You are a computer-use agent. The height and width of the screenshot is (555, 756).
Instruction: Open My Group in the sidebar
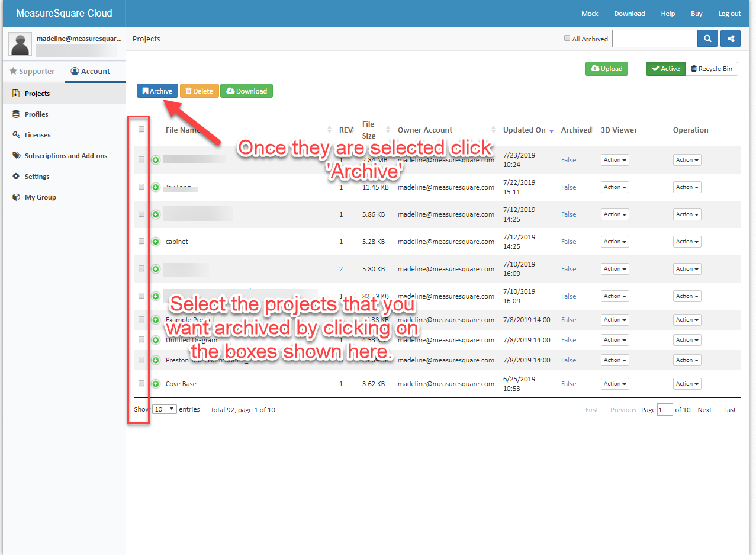pos(40,197)
